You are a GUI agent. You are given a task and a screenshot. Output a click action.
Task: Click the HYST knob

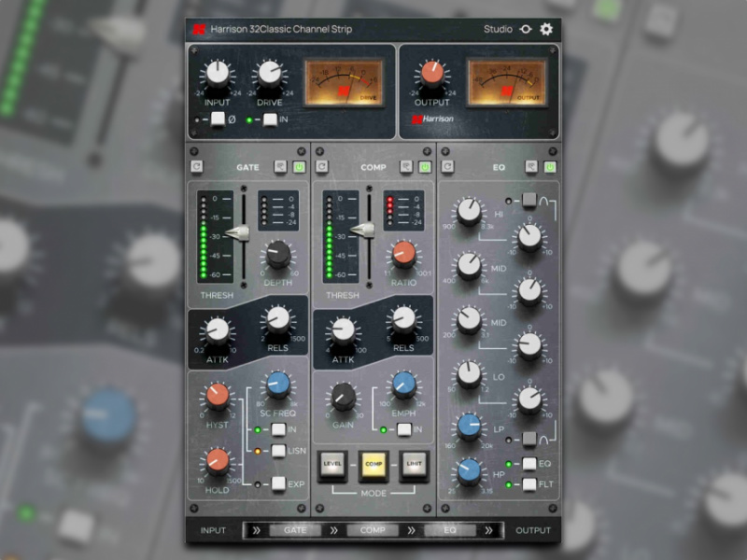(x=218, y=395)
